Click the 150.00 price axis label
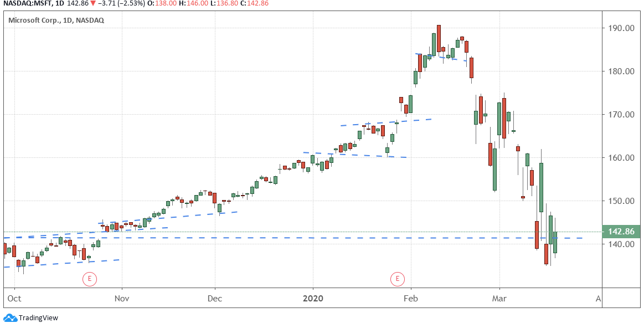644x328 pixels. coord(621,201)
